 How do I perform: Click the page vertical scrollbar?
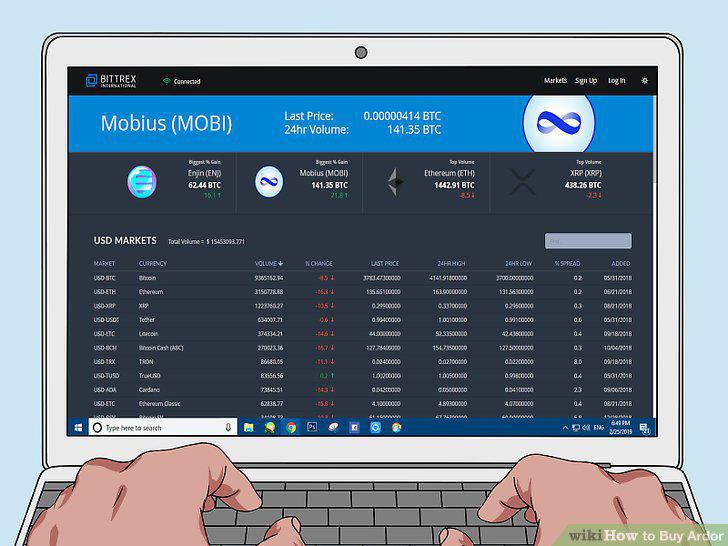[x=655, y=139]
